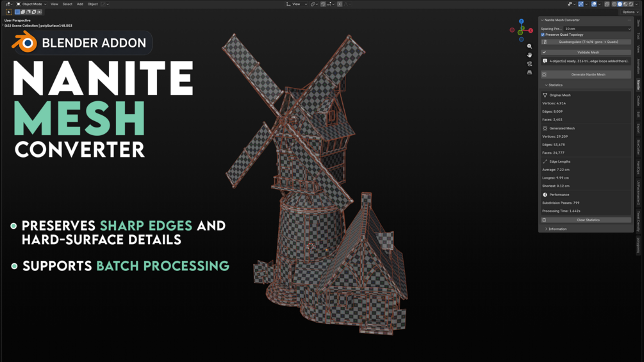Uncheck Preserve Quad Topology
The height and width of the screenshot is (362, 644).
pos(543,35)
